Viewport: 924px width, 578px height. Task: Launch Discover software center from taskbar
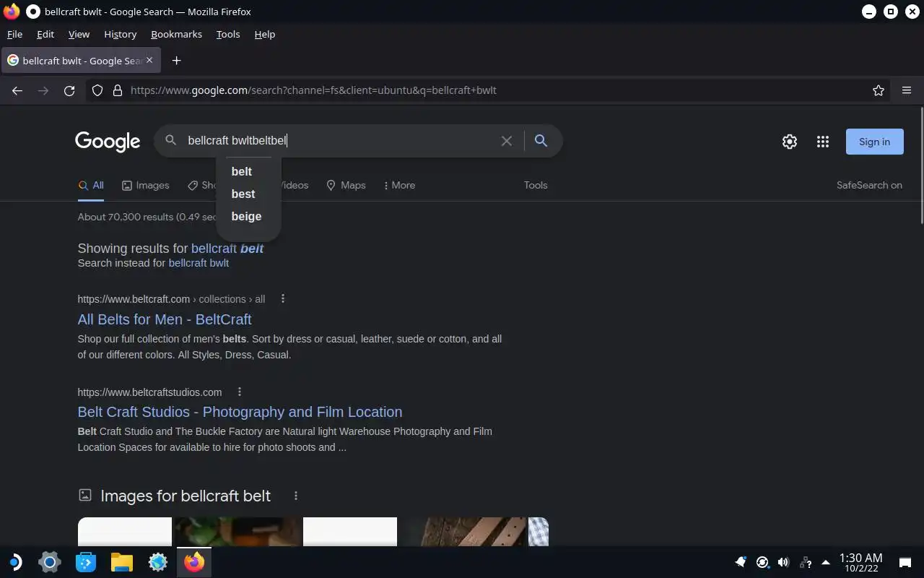pyautogui.click(x=86, y=562)
